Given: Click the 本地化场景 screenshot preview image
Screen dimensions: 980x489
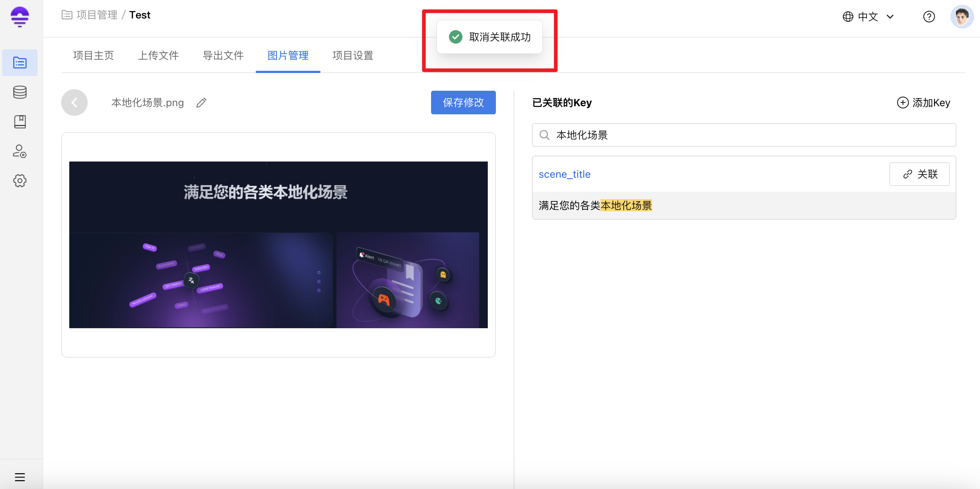Looking at the screenshot, I should [278, 245].
